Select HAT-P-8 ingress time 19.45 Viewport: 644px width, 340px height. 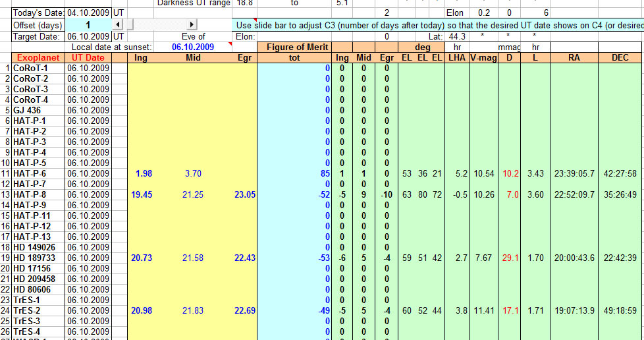142,194
